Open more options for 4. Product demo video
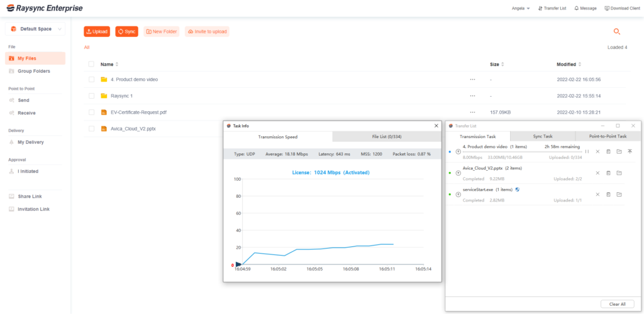 [x=472, y=80]
